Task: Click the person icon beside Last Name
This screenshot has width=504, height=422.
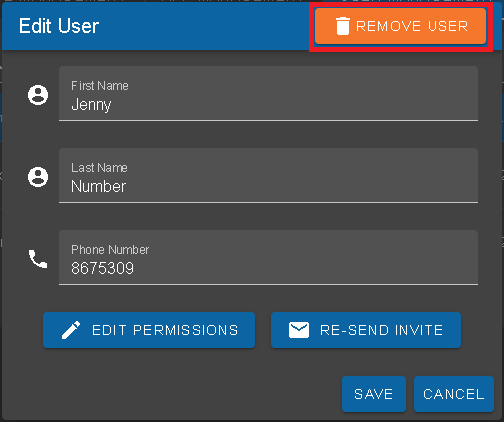Action: tap(38, 177)
